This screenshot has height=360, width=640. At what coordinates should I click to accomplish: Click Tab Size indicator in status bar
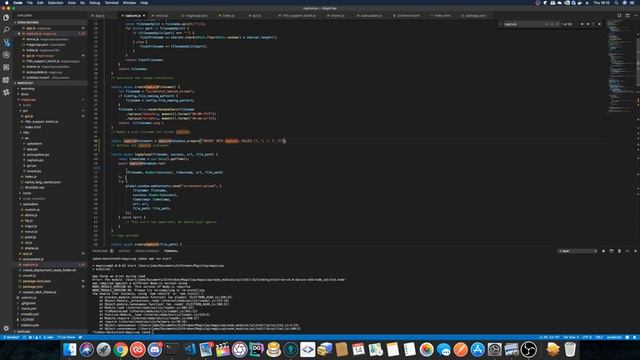click(571, 338)
